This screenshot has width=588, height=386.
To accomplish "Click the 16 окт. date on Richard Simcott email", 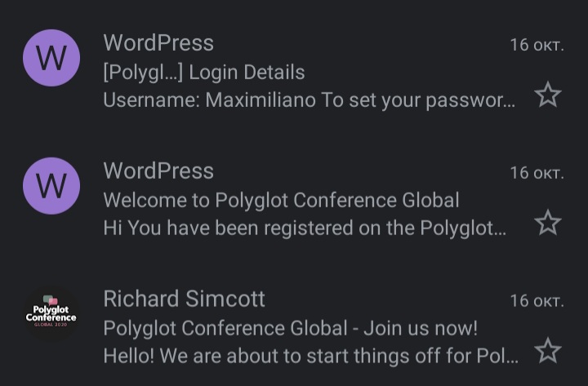I will 537,301.
